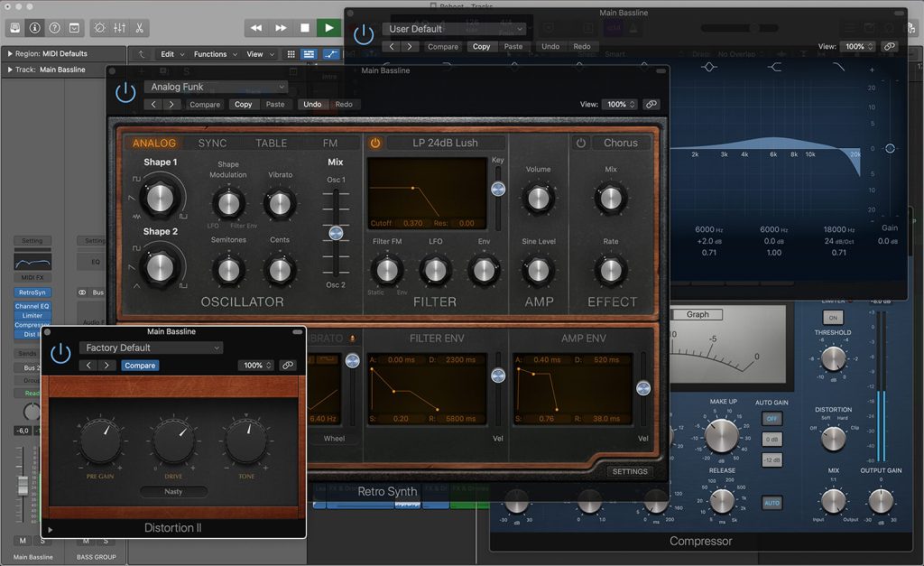This screenshot has height=566, width=924.
Task: Open the Factory Default preset dropdown
Action: tap(151, 348)
